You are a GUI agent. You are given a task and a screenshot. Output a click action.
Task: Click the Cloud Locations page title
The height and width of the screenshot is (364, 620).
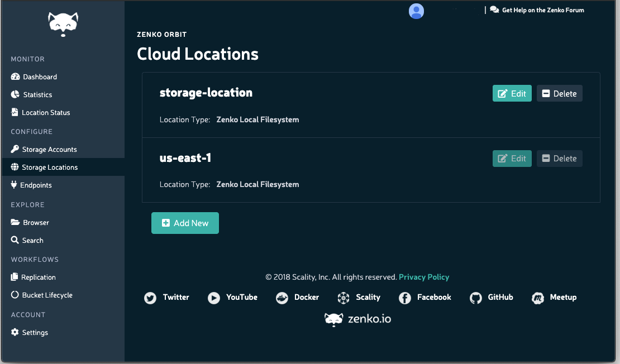click(x=197, y=54)
